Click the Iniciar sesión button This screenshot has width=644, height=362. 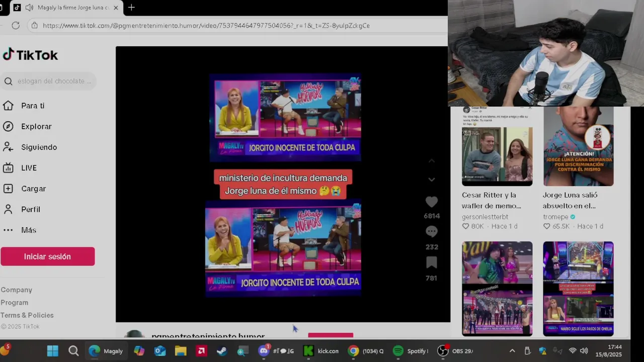[47, 256]
